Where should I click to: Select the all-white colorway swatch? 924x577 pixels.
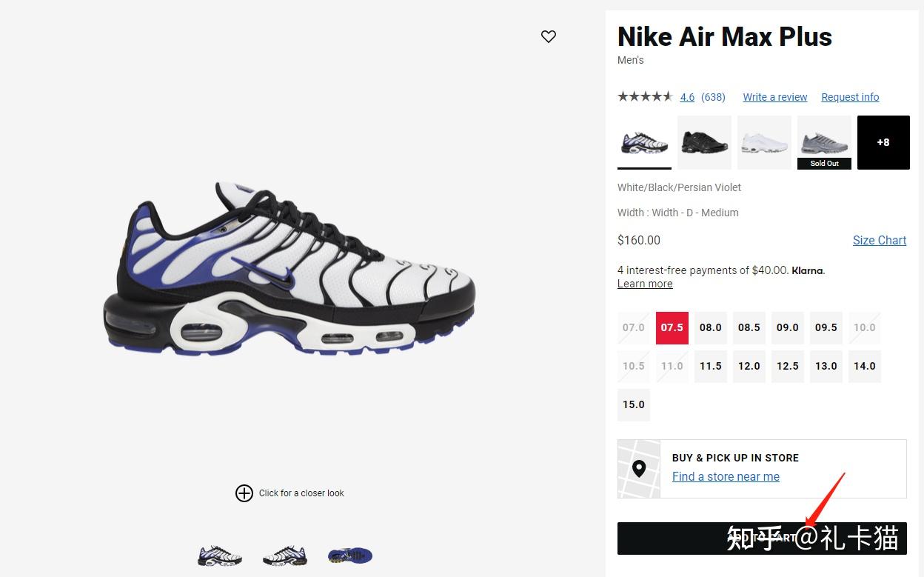click(764, 141)
